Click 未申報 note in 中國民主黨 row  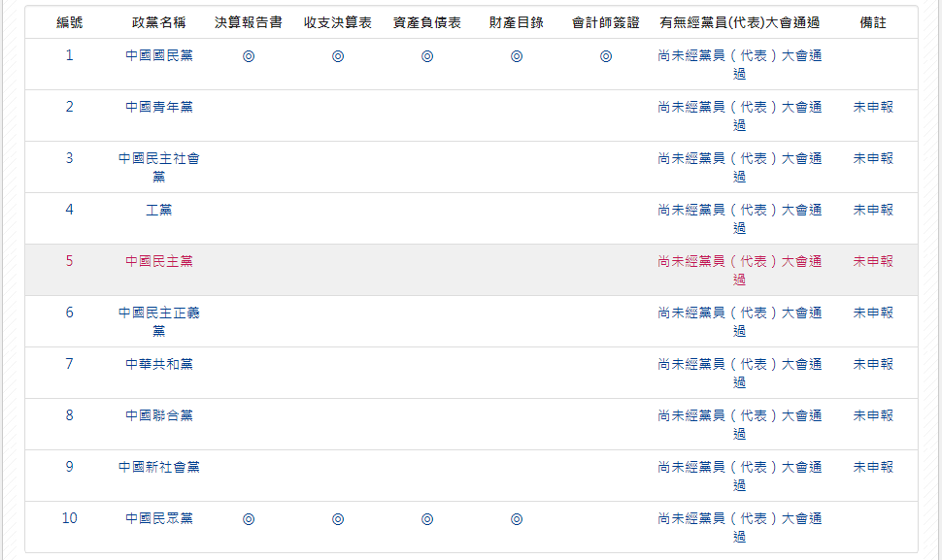pos(873,261)
